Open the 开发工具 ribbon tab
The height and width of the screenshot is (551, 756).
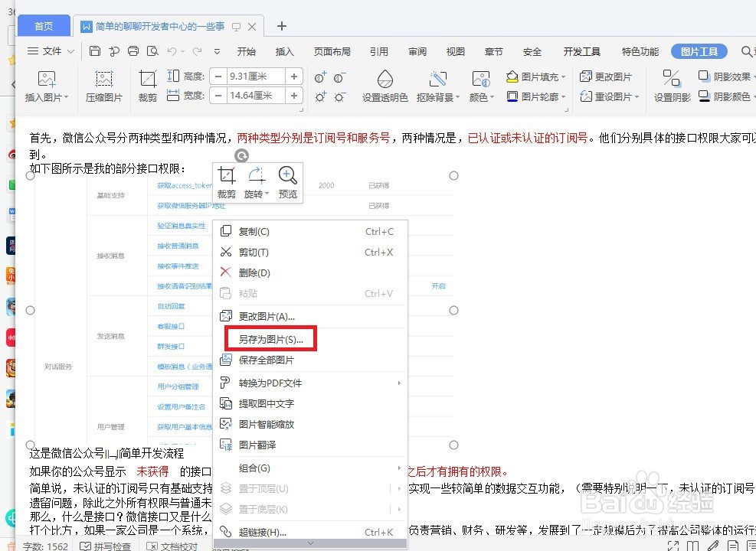click(x=581, y=51)
